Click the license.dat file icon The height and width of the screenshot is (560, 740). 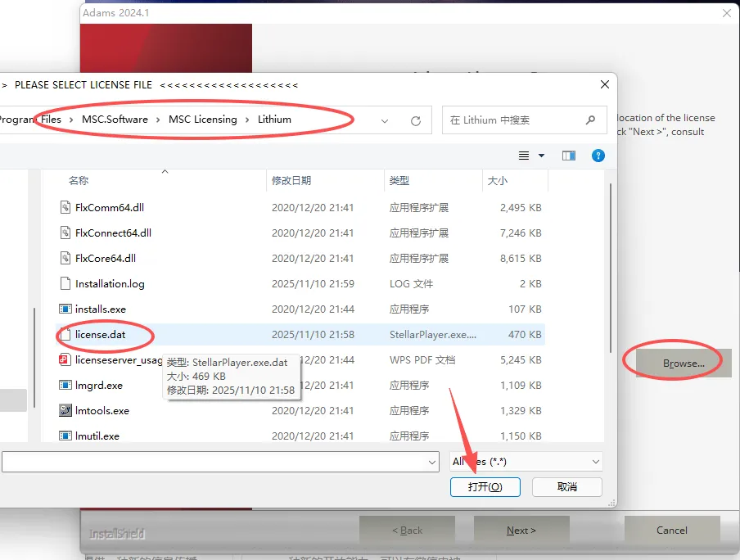point(65,334)
